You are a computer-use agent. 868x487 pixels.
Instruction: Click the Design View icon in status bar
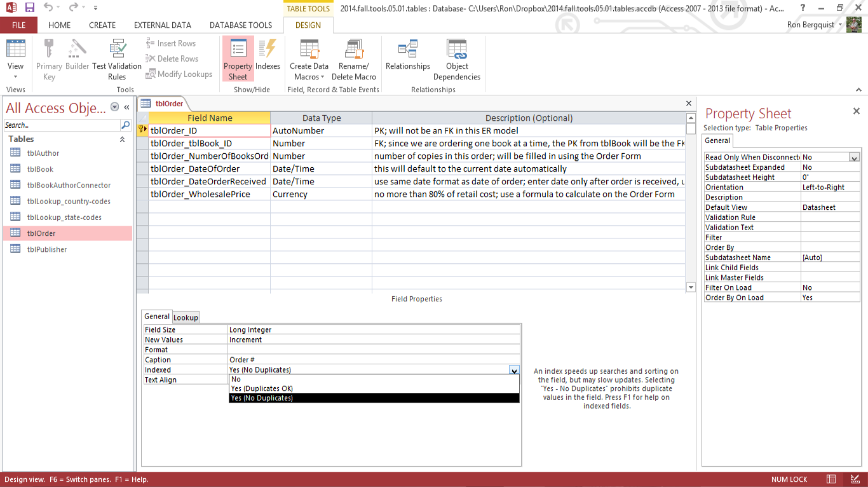click(854, 479)
